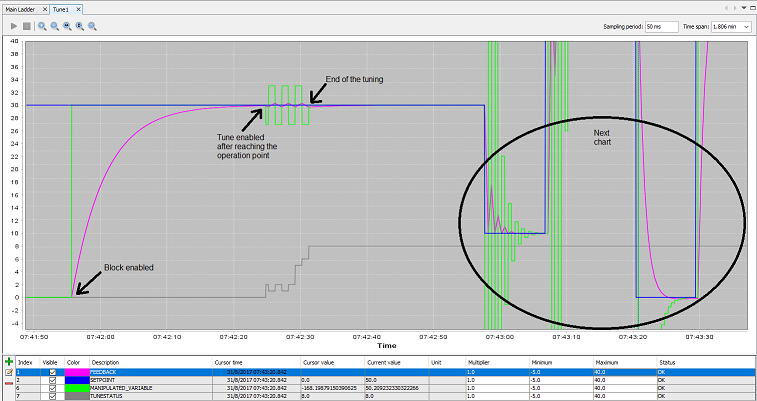Open blue SETPOINT color swatch
The image size is (757, 401).
(77, 380)
